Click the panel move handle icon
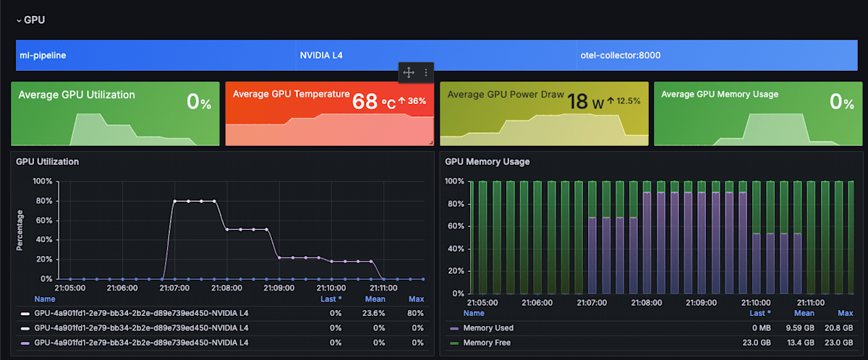The height and width of the screenshot is (360, 868). click(408, 72)
